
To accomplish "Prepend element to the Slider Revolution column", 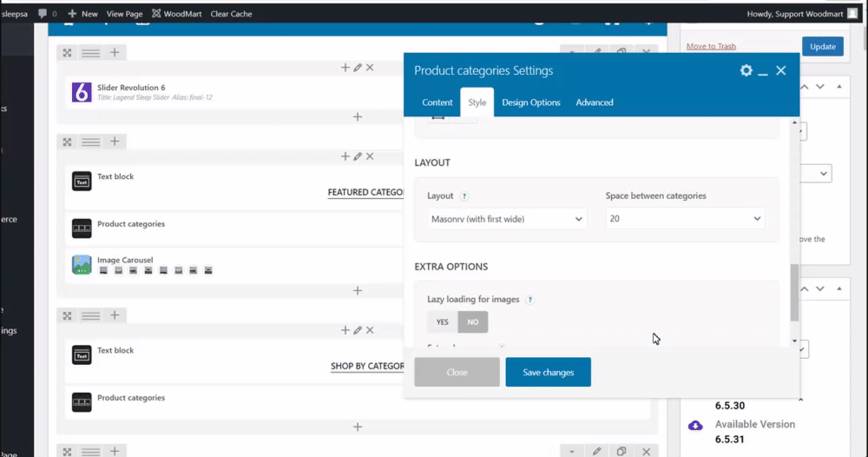I will (345, 68).
